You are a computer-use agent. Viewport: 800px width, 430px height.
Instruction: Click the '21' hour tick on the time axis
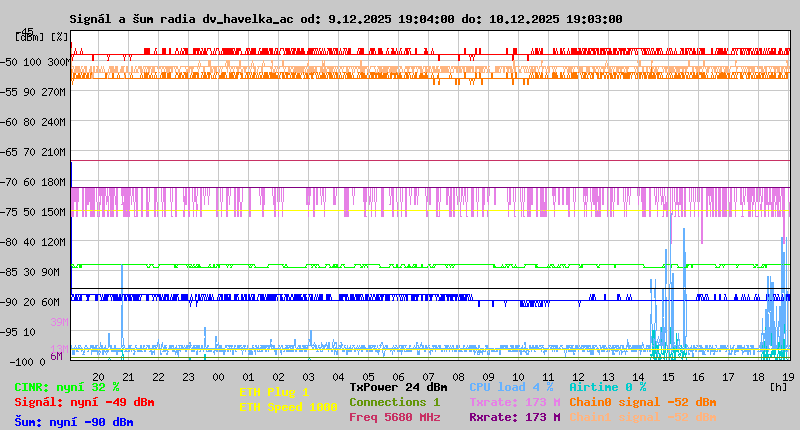coord(128,377)
